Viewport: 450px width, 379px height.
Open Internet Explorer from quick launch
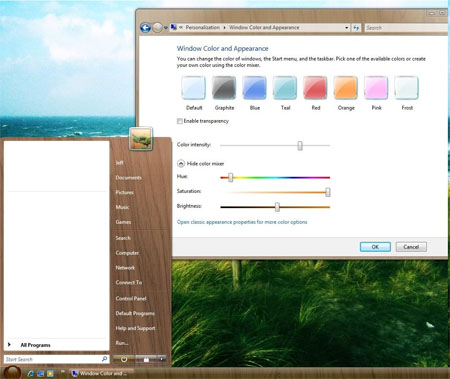(x=31, y=373)
